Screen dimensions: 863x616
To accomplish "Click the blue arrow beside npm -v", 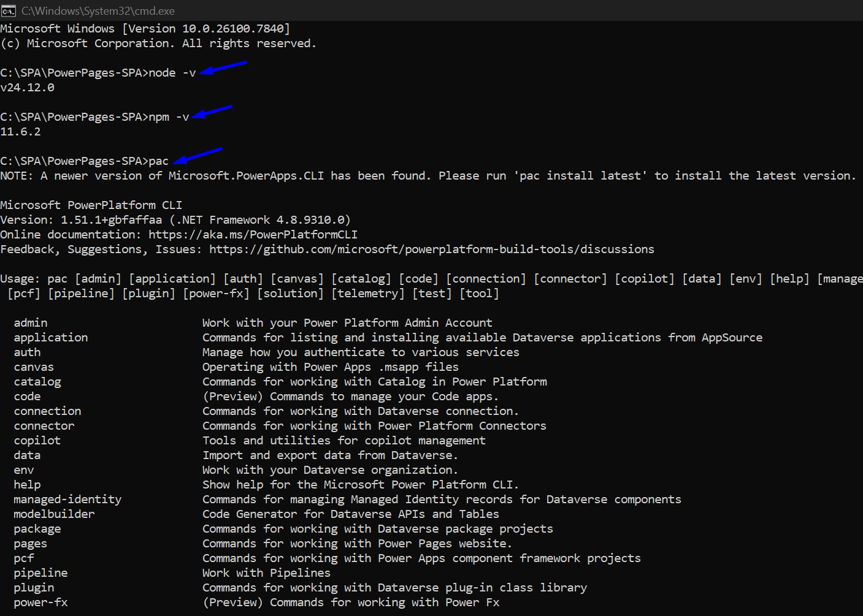I will tap(212, 112).
